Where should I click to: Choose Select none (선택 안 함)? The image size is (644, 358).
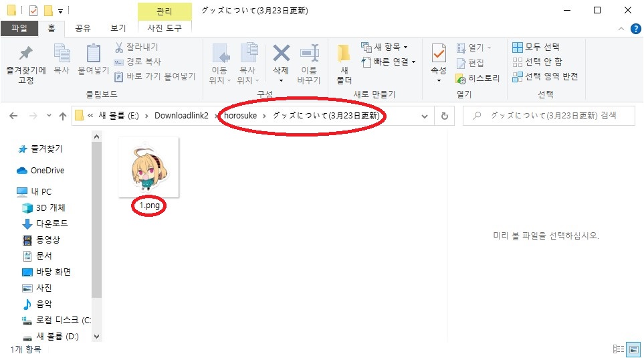pos(537,62)
